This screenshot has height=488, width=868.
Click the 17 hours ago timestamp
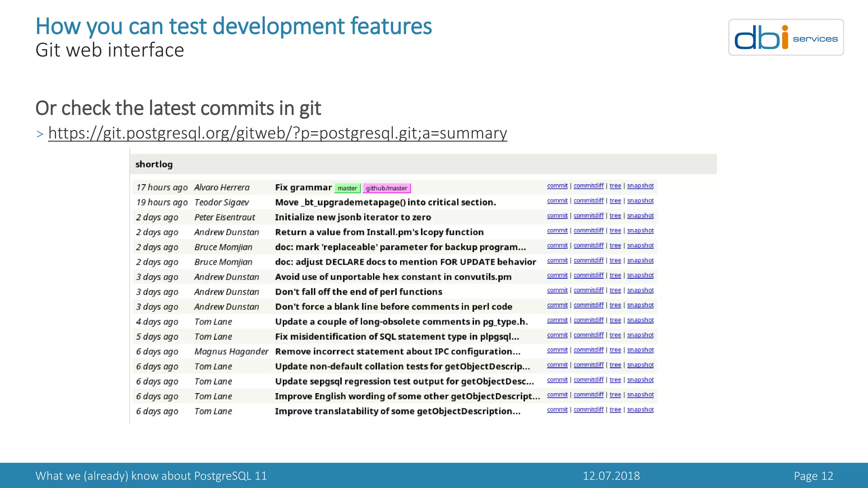point(162,187)
